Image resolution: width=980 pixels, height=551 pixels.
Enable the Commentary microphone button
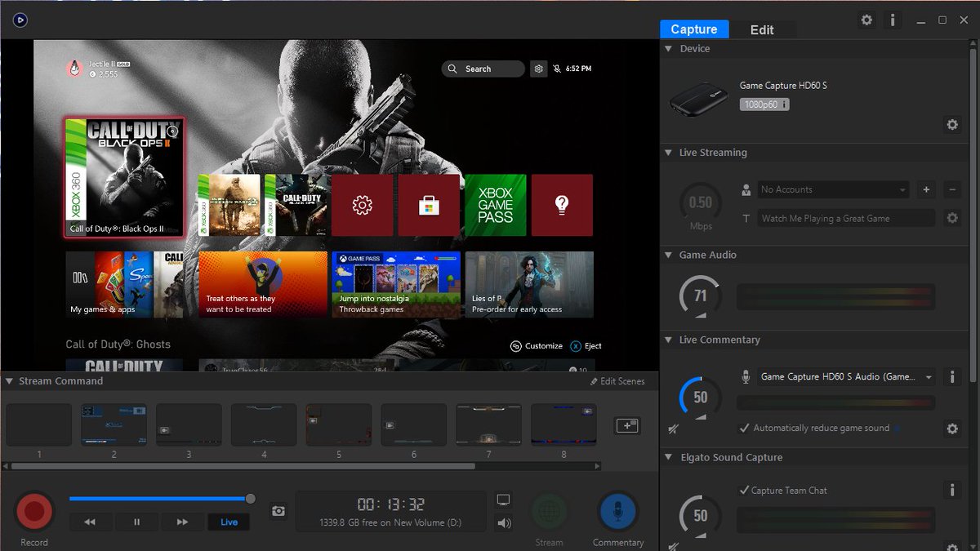click(618, 512)
